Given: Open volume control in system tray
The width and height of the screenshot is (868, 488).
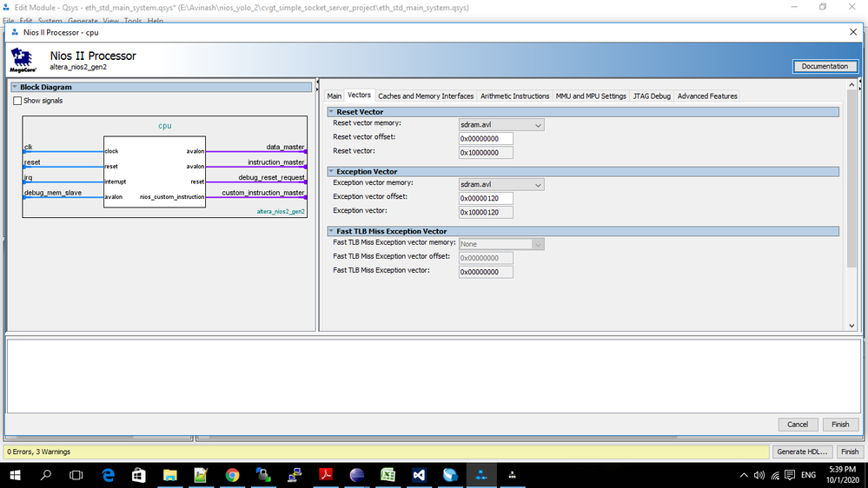Looking at the screenshot, I should 759,475.
